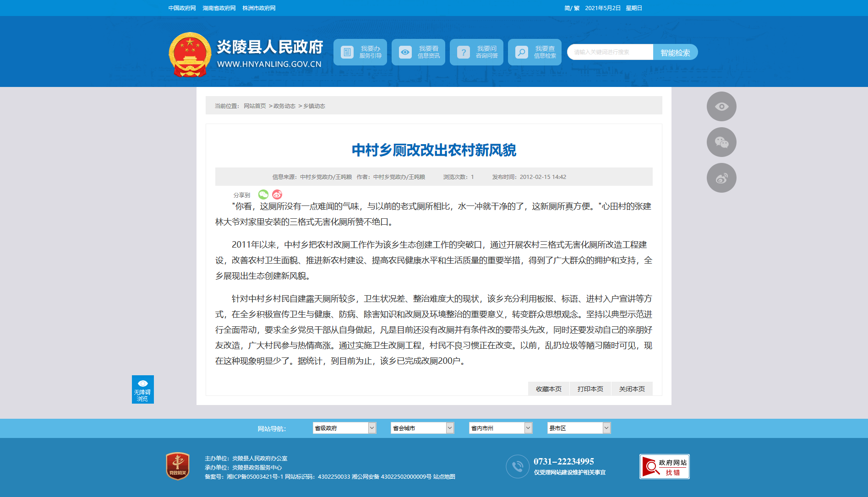The height and width of the screenshot is (497, 868).
Task: Expand the 省会城市 dropdown
Action: [x=422, y=428]
